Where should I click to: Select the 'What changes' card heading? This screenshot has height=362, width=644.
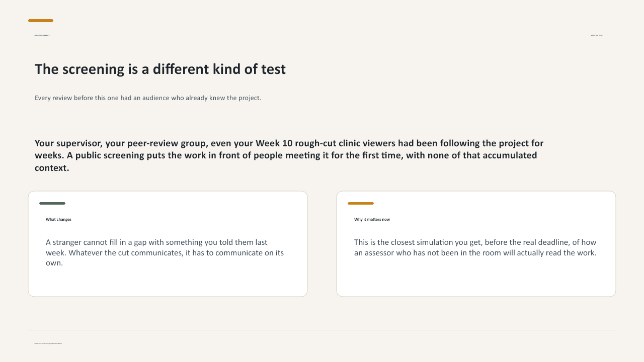click(x=58, y=219)
